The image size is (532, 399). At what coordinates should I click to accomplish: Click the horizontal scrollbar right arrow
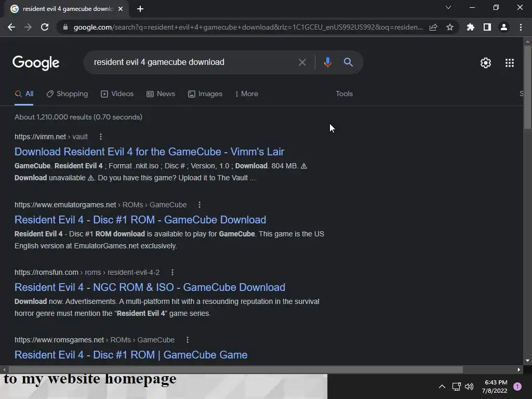coord(519,369)
